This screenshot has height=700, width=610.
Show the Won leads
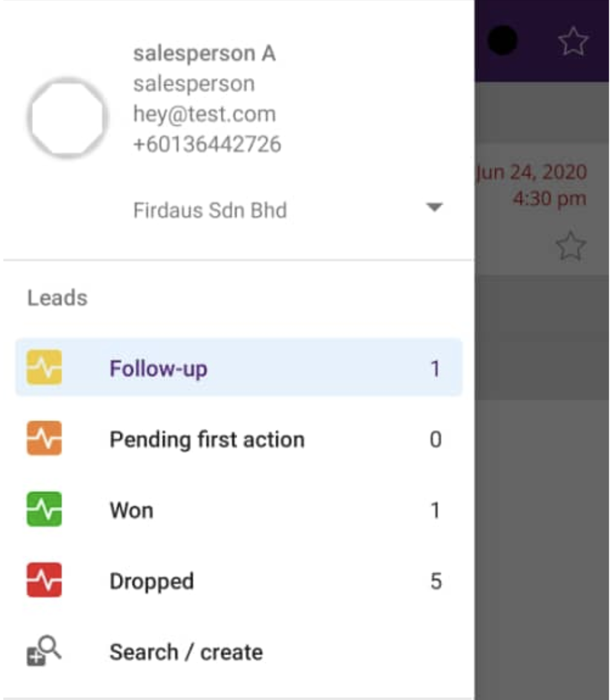pos(131,510)
